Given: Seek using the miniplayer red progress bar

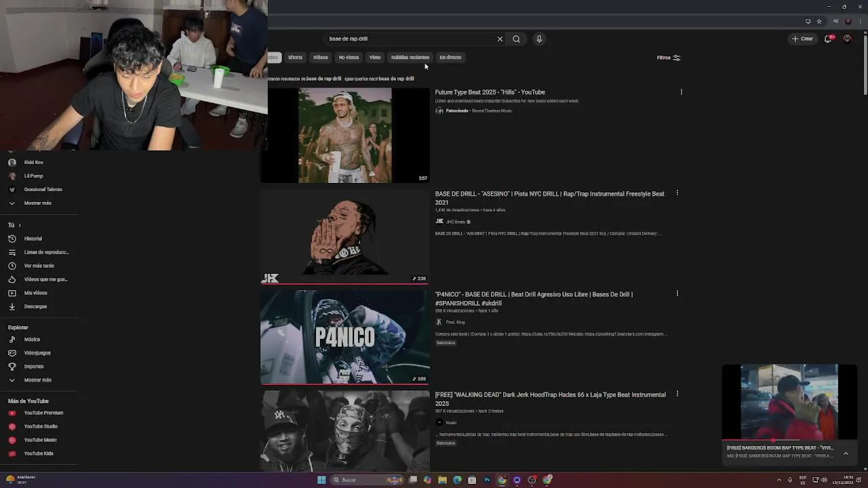Looking at the screenshot, I should [x=789, y=440].
